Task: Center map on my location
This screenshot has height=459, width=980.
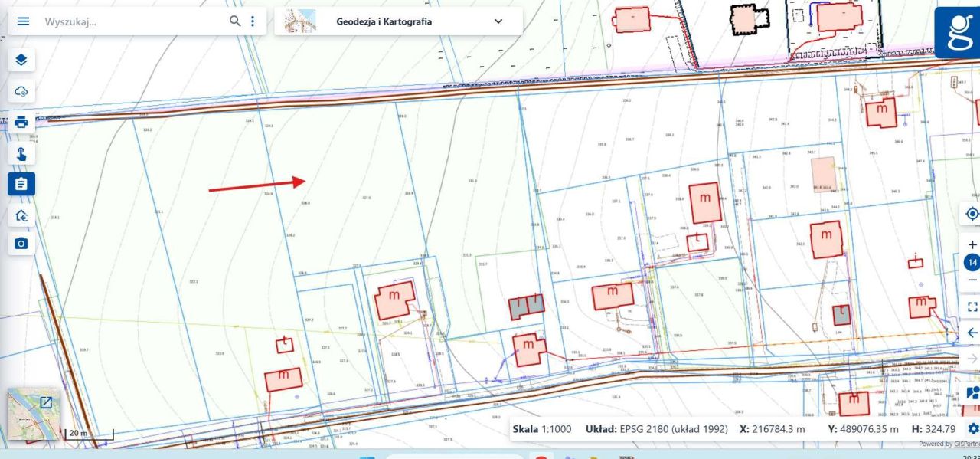Action: tap(972, 214)
